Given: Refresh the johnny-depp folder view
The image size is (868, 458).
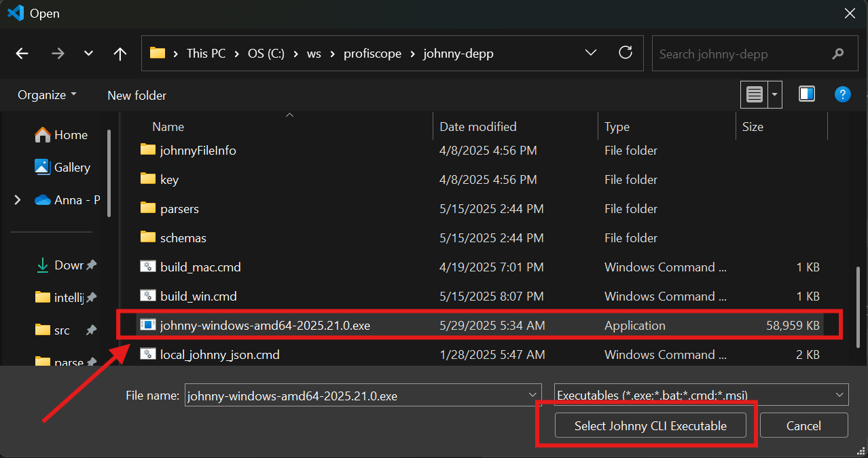Looking at the screenshot, I should coord(626,53).
